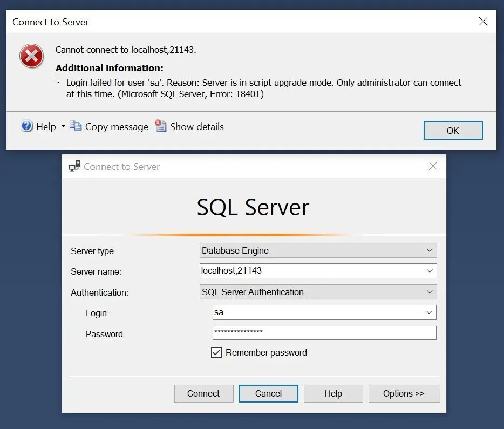Click Show details text link
Image resolution: width=504 pixels, height=429 pixels.
click(197, 127)
